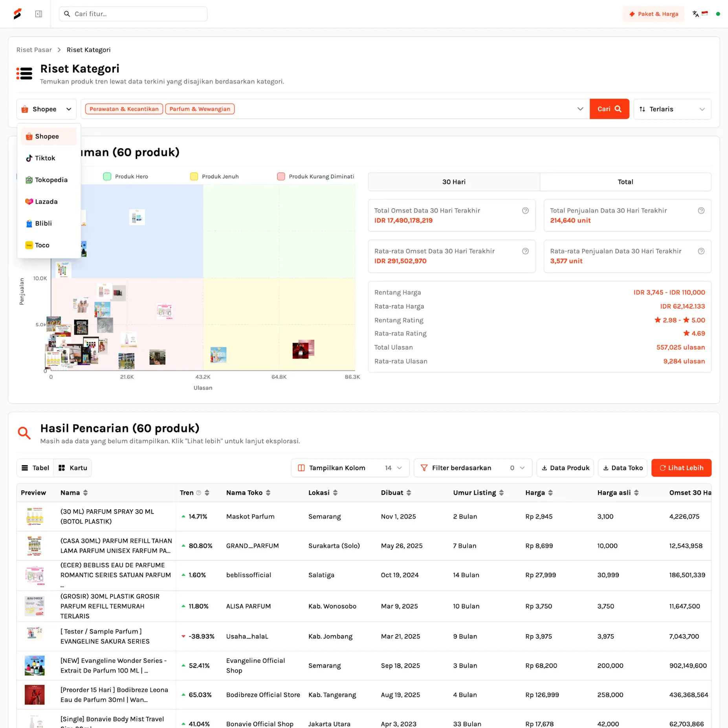The height and width of the screenshot is (728, 728).
Task: Click the Tren column info icon
Action: point(199,493)
